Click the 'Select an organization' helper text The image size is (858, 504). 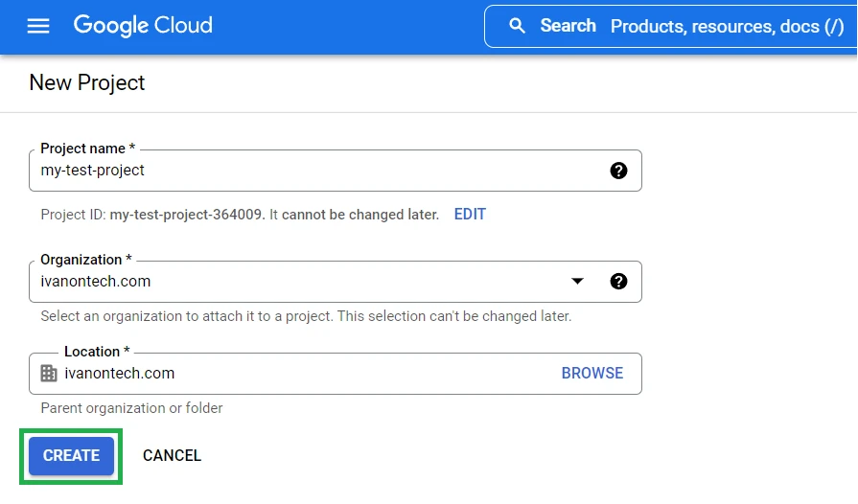(x=306, y=316)
